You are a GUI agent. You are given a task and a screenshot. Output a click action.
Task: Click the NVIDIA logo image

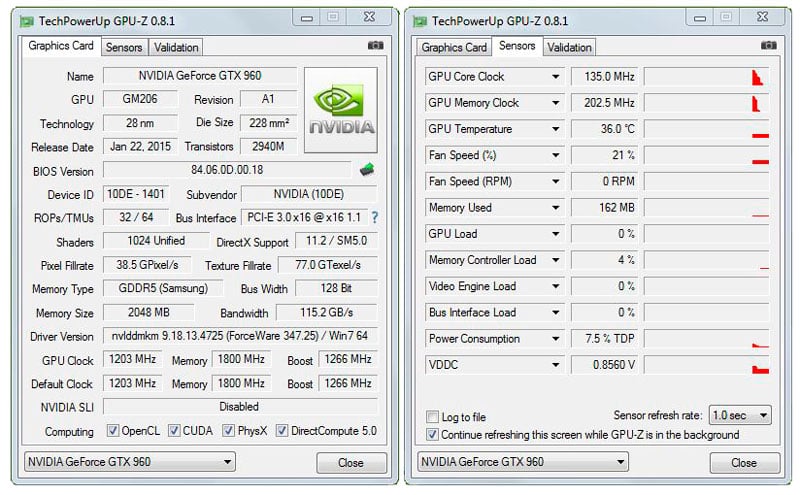coord(341,110)
